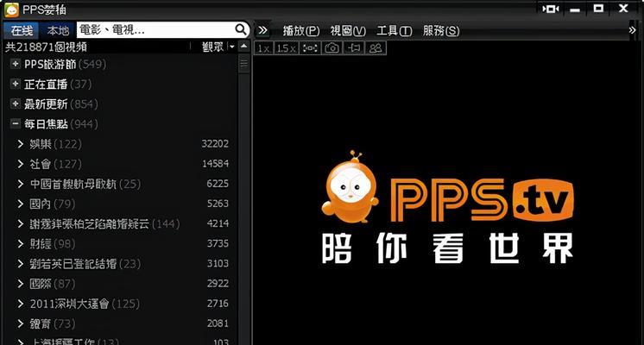Expand the 社會 (127) item
The height and width of the screenshot is (345, 644).
tap(21, 164)
